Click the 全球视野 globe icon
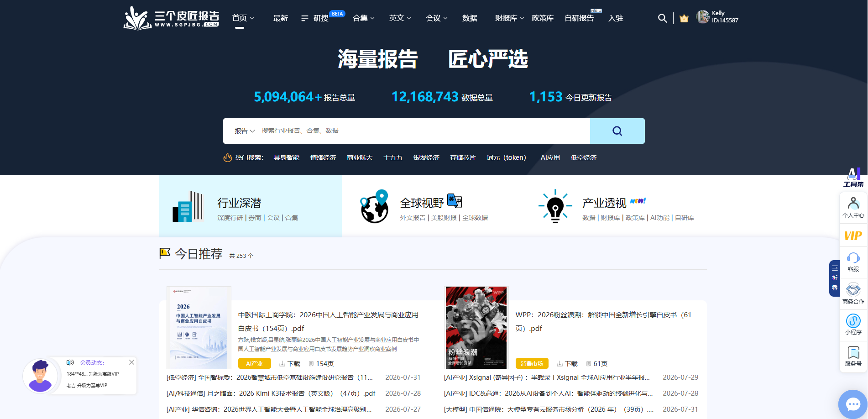This screenshot has width=868, height=419. [x=374, y=206]
